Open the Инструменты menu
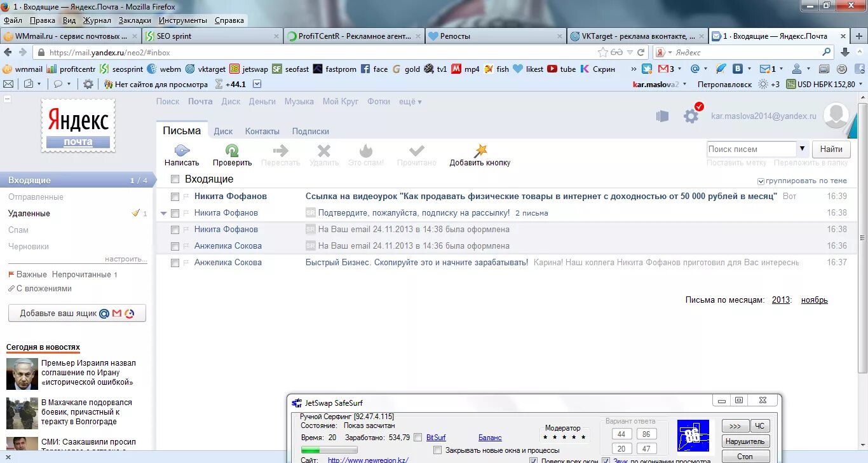 tap(183, 20)
